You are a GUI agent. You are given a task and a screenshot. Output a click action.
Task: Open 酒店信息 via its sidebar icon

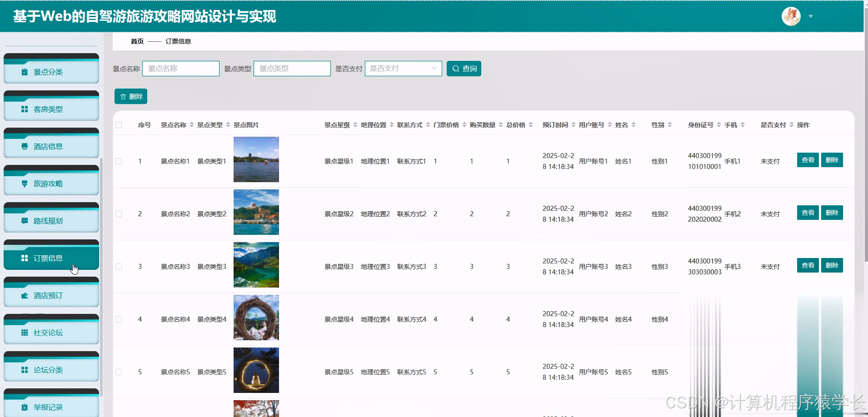coord(25,146)
